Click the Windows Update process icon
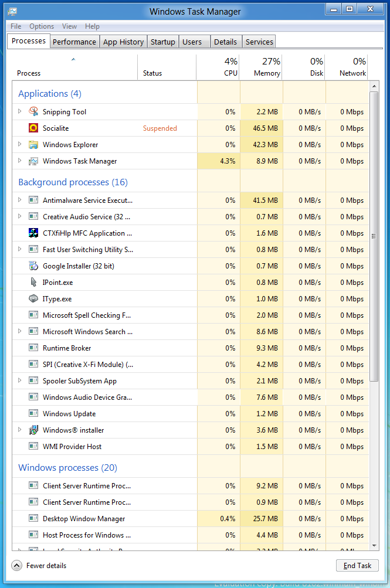 coord(33,413)
